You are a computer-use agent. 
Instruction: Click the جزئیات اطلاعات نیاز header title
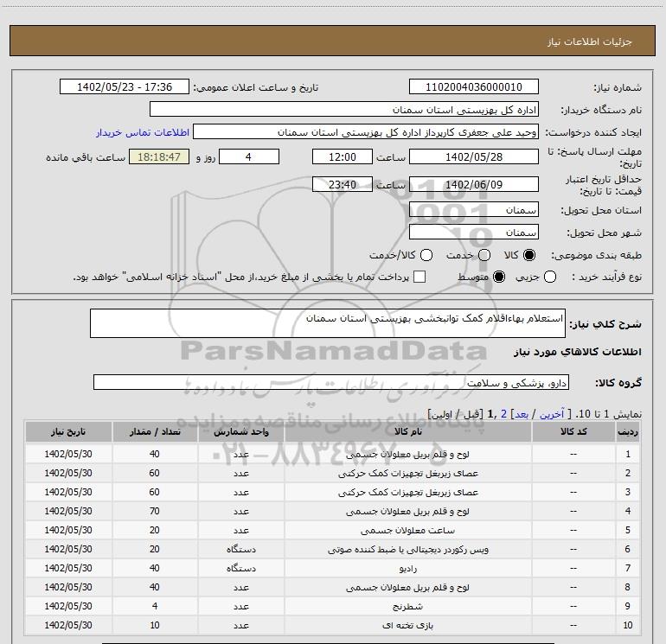click(590, 41)
